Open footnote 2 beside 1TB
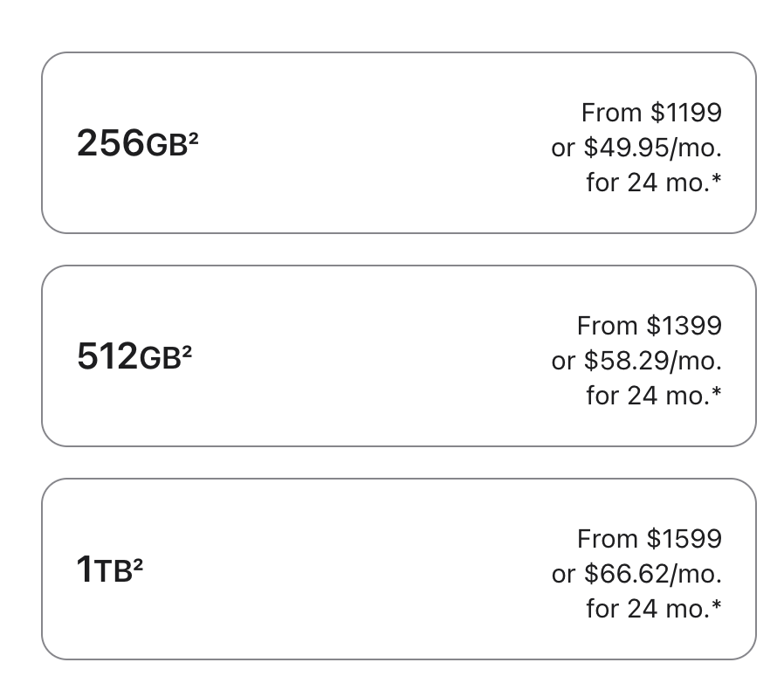784x697 pixels. [x=139, y=564]
